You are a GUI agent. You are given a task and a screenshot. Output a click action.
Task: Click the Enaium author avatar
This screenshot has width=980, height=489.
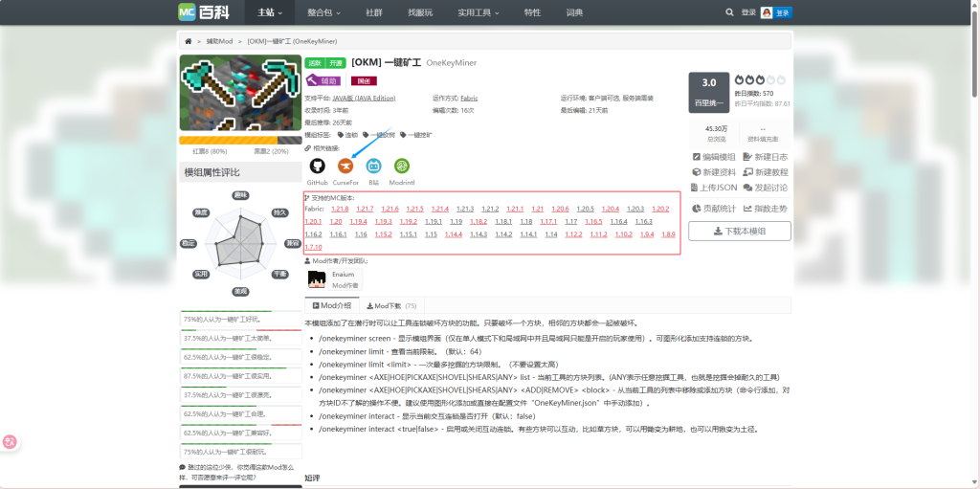[317, 279]
